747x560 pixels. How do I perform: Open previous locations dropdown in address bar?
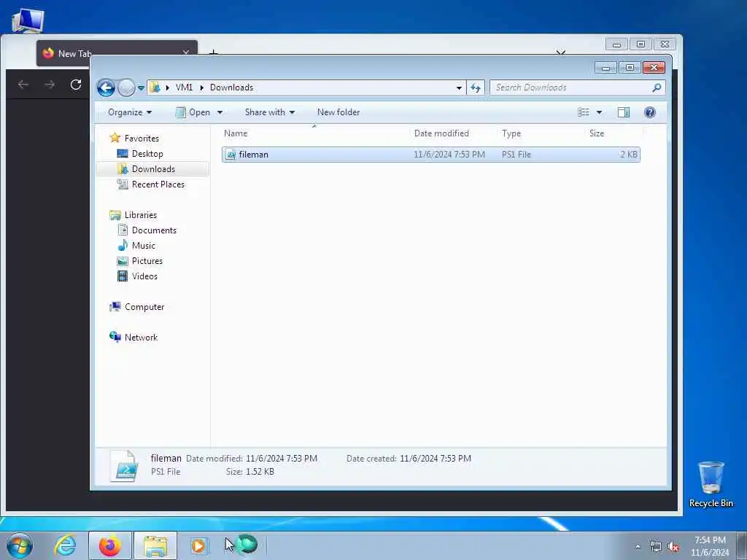(x=459, y=87)
